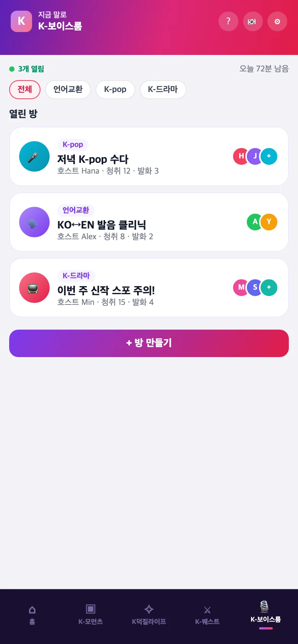Select K-보이스룸 microphone tab in bottom bar
Viewport: 298px width, 644px height.
(266, 615)
